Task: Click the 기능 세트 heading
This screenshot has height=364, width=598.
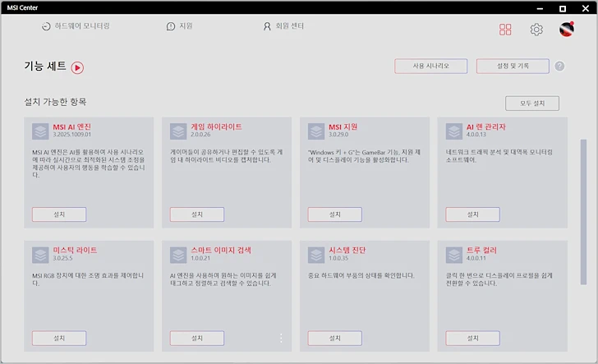Action: (45, 67)
